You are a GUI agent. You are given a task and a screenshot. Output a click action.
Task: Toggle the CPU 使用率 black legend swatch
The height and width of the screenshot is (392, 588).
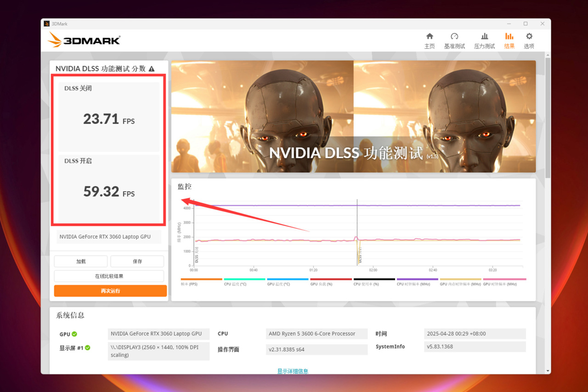(374, 279)
